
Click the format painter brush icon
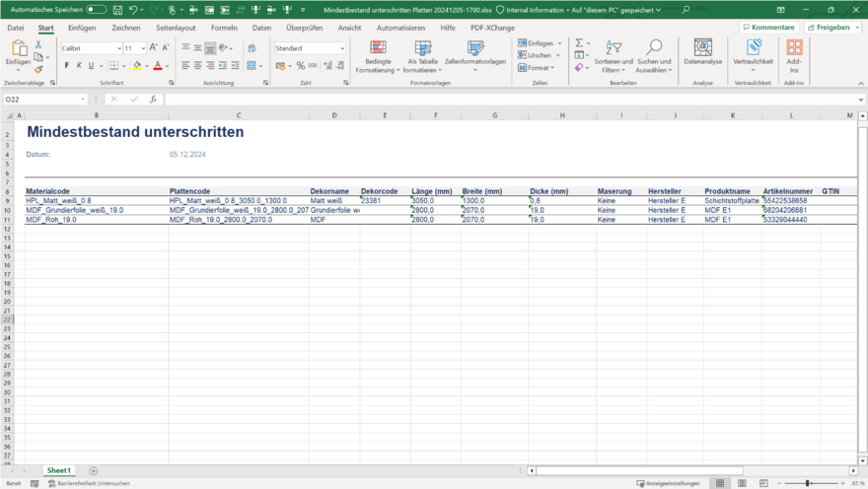[x=38, y=70]
